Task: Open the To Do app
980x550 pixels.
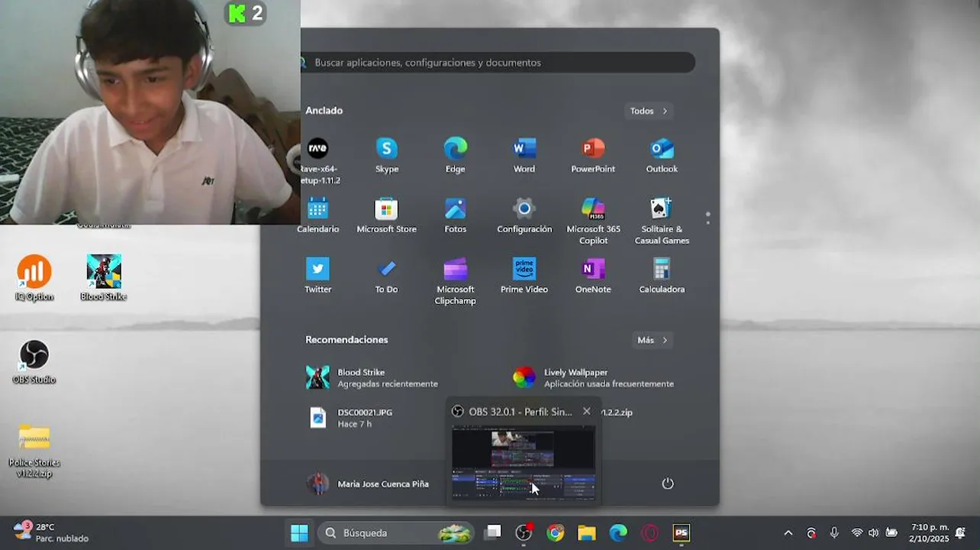Action: point(387,276)
